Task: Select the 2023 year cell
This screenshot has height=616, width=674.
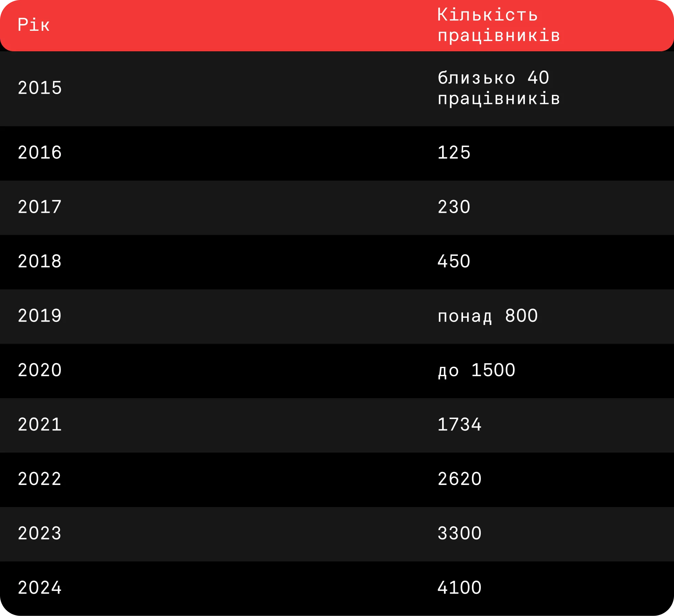Action: click(40, 533)
